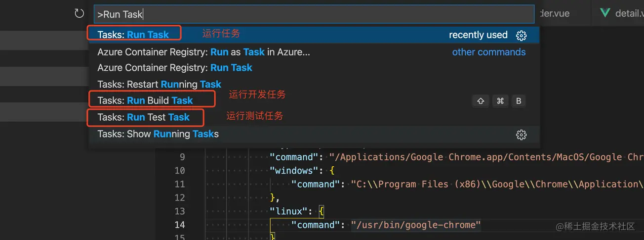Place cursor in the "/usr/bin/google-chrome" string
644x240 pixels.
pyautogui.click(x=415, y=225)
